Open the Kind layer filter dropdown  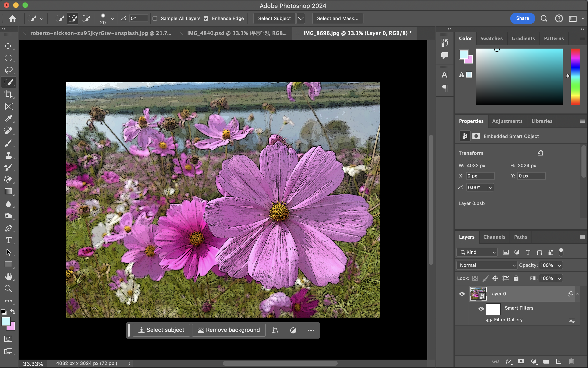tap(477, 252)
